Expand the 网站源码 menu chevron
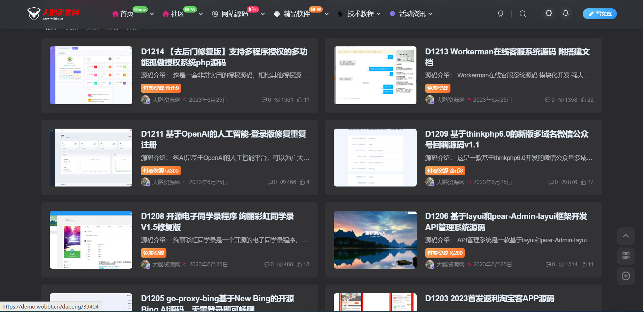Viewport: 644px width, 312px height. pos(263,14)
